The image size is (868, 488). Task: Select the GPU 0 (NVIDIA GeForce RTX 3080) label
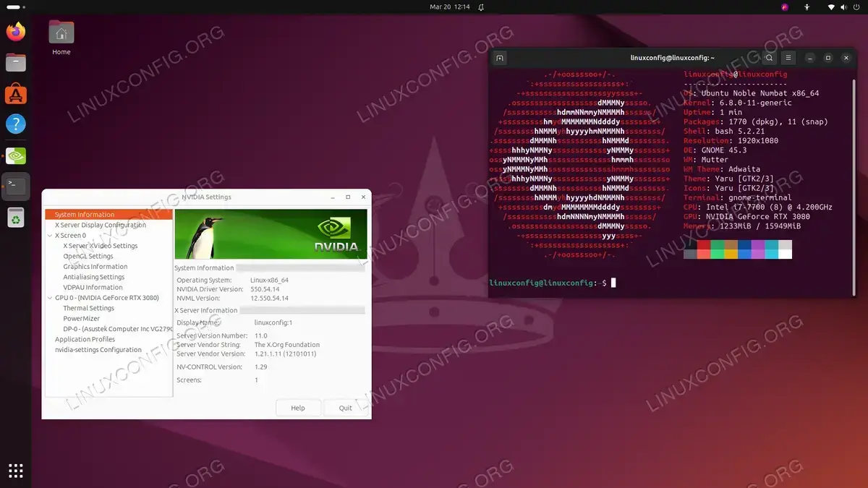(x=107, y=298)
